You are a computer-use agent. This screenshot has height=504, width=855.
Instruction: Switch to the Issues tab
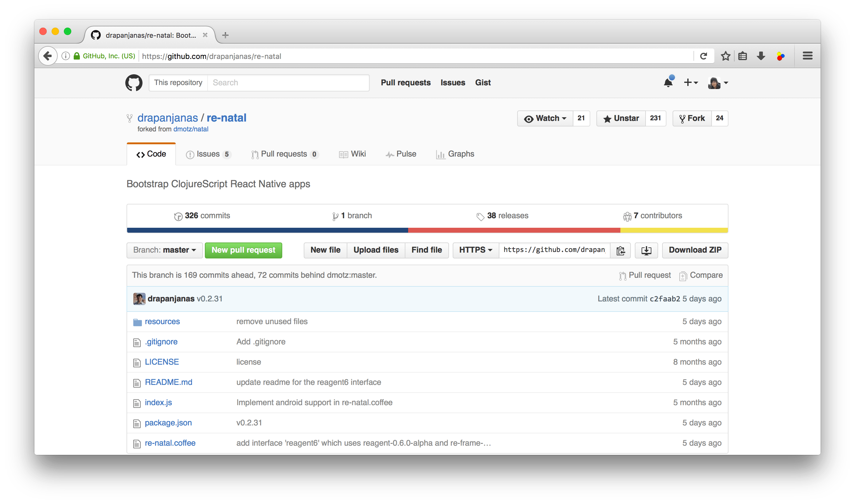tap(209, 154)
